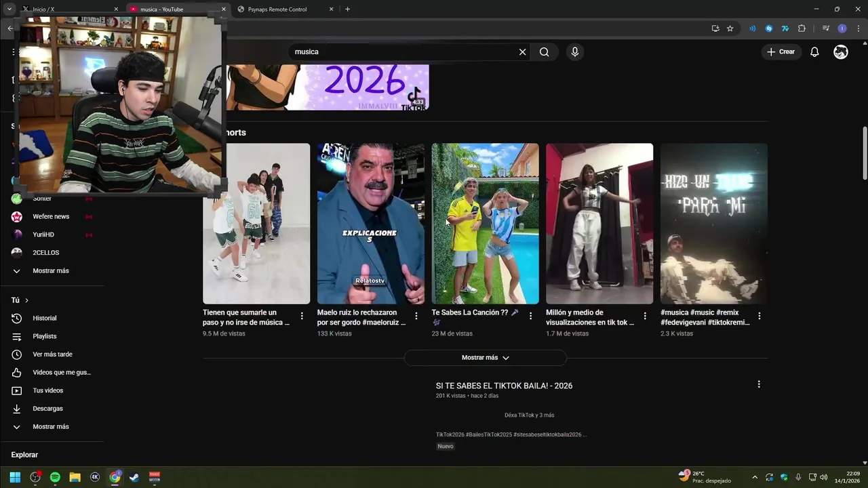Viewport: 868px width, 488px height.
Task: Open the Wefere news subscription channel
Action: [52, 216]
